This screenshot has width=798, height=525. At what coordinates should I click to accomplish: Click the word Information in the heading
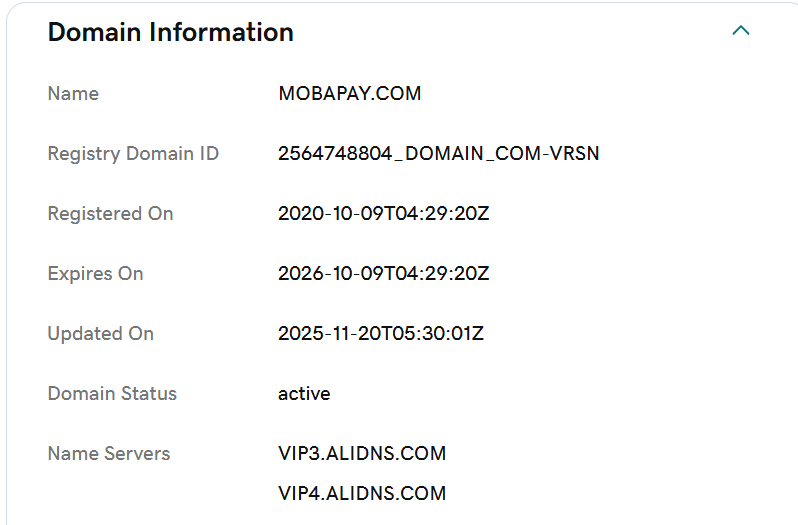pos(221,32)
